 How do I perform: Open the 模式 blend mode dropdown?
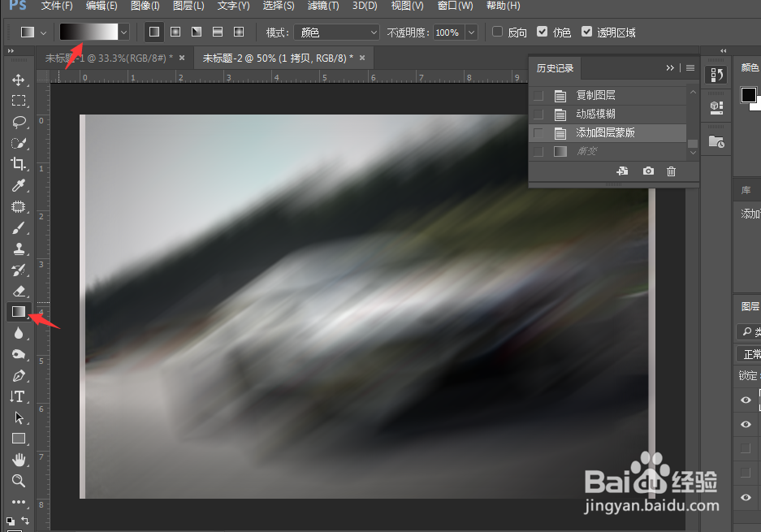click(x=337, y=32)
